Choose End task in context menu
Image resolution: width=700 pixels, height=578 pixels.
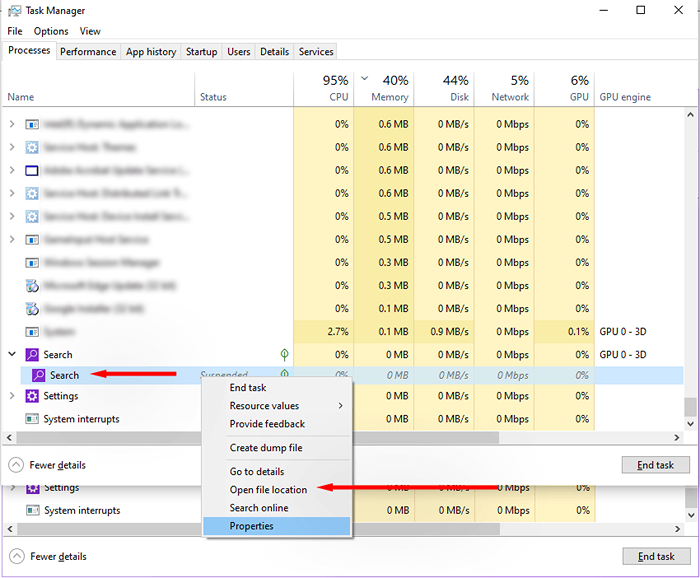pos(277,388)
